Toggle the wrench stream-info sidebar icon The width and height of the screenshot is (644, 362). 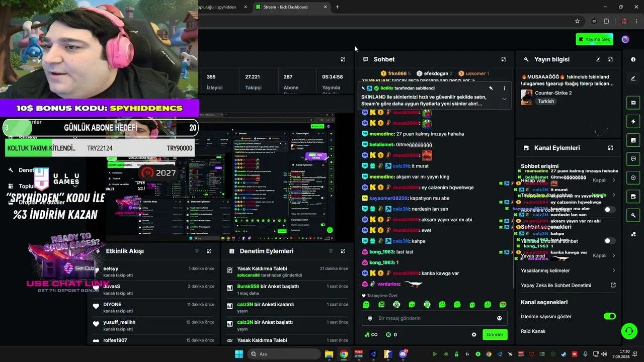coord(633,215)
